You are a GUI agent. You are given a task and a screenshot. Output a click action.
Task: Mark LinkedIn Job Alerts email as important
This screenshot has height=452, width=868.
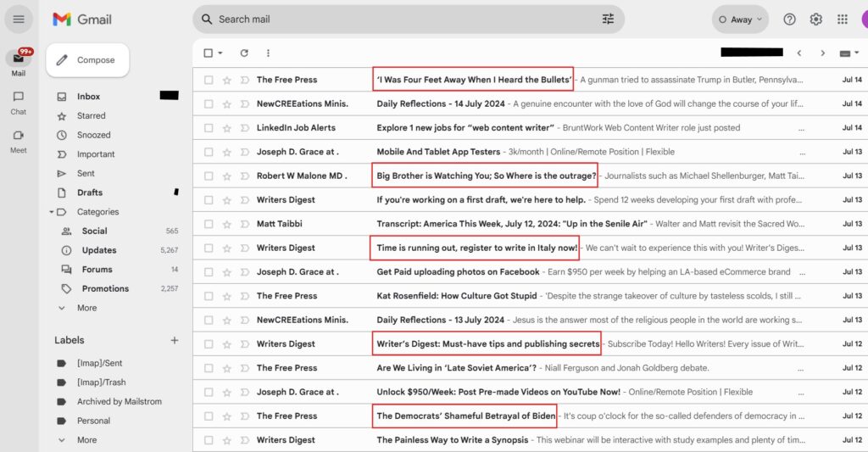point(244,128)
